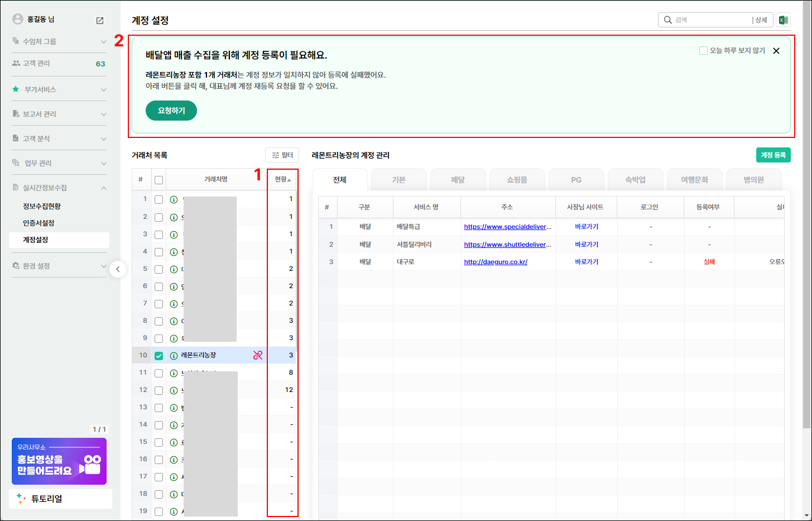Click the Excel export icon

[x=783, y=20]
